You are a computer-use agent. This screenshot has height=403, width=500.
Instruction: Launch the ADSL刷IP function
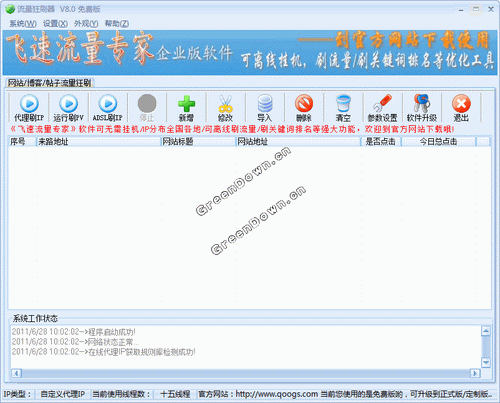pyautogui.click(x=108, y=108)
